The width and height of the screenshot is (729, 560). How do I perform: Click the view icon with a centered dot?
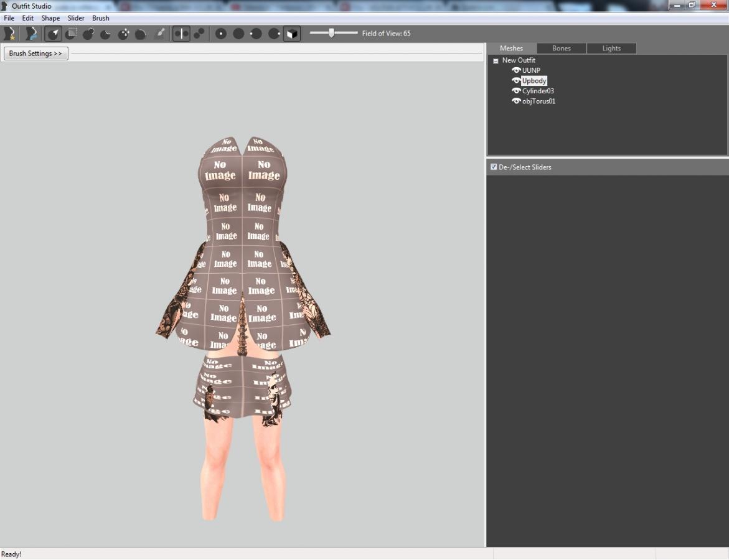tap(221, 34)
